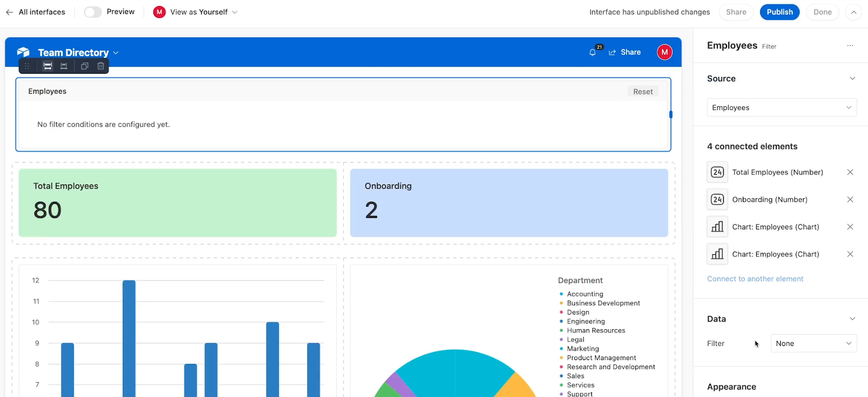Screen dimensions: 868x397
Task: Click the Airtable logo in Team Directory header
Action: [x=23, y=52]
